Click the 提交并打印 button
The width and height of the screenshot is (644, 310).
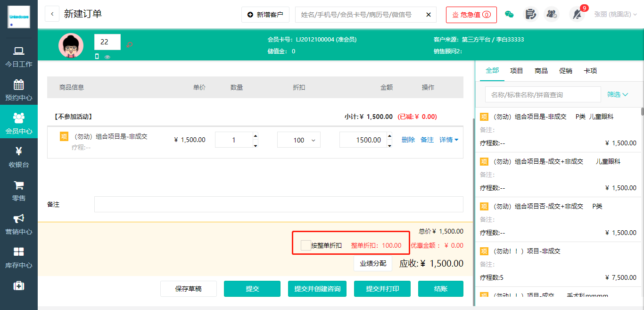pyautogui.click(x=382, y=289)
